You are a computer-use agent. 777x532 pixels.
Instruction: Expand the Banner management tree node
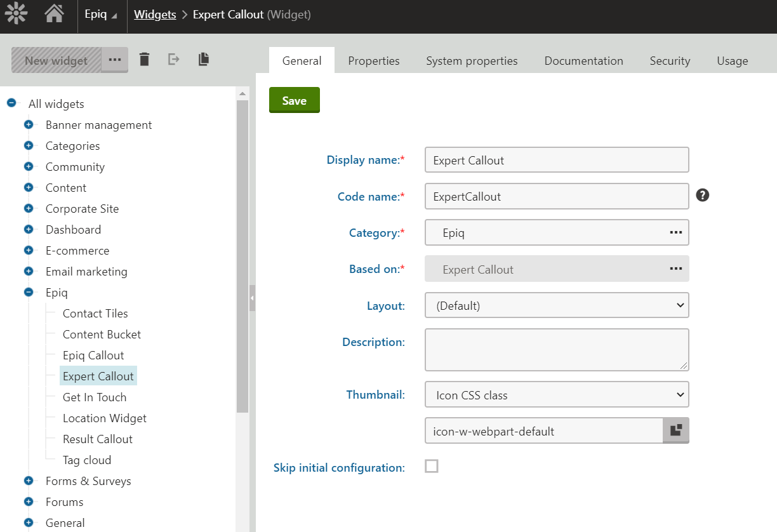pyautogui.click(x=29, y=125)
